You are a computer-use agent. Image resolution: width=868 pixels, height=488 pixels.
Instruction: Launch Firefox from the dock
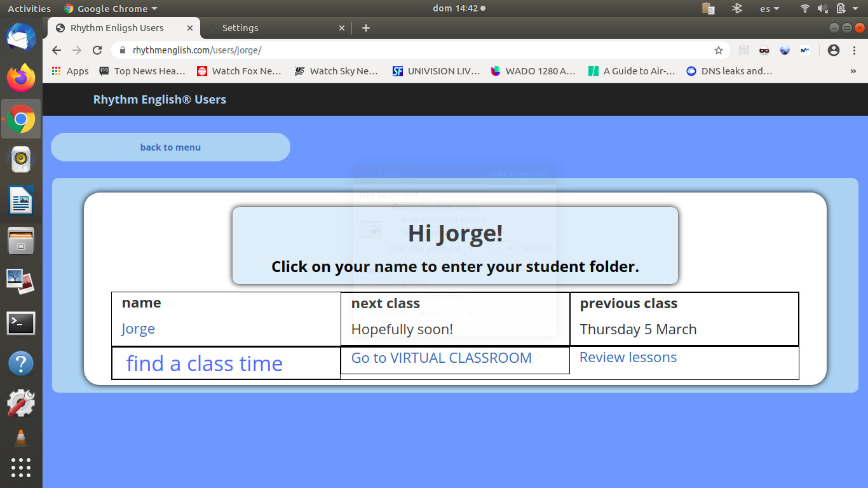[21, 78]
